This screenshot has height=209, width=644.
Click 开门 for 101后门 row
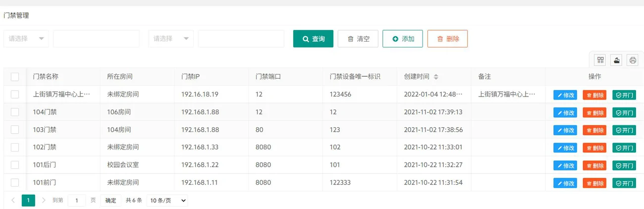click(624, 165)
